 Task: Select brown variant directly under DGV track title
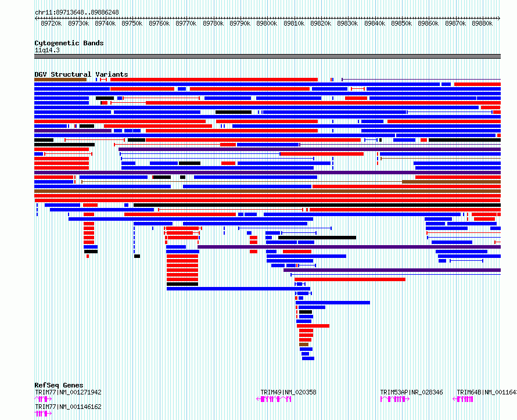coord(60,80)
